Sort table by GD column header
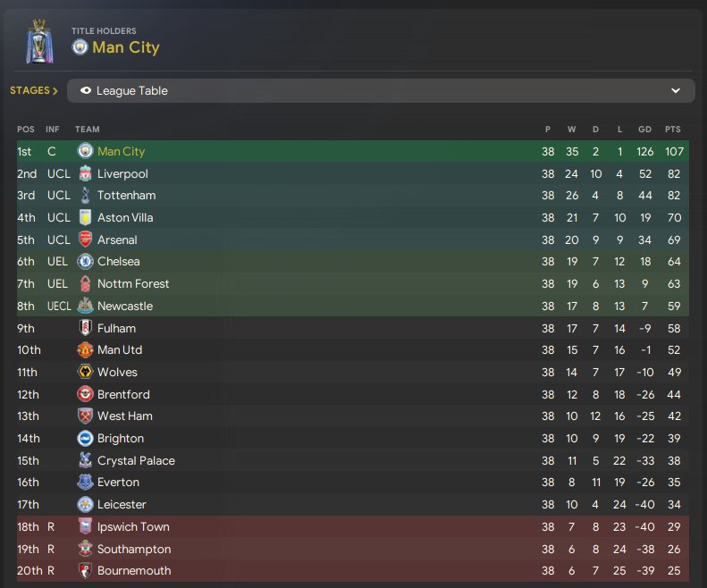The width and height of the screenshot is (707, 588). (x=644, y=130)
